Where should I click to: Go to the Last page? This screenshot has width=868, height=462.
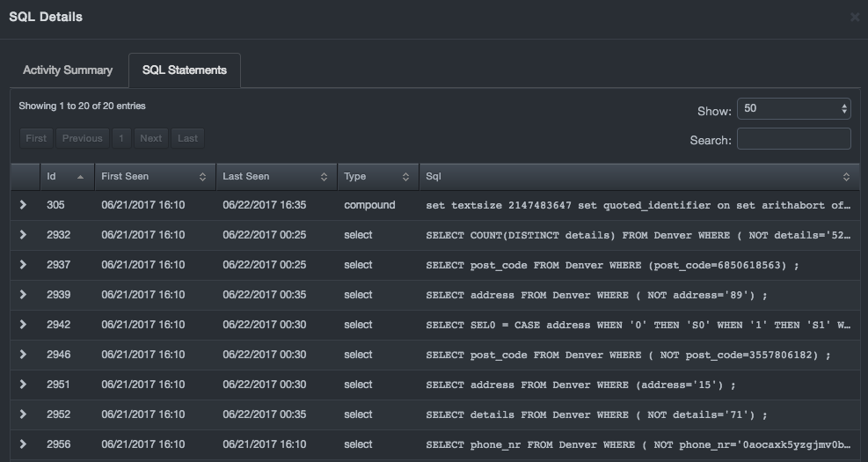[187, 138]
